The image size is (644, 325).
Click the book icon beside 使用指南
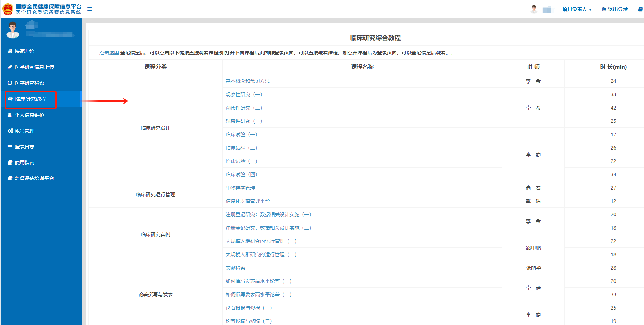click(10, 162)
